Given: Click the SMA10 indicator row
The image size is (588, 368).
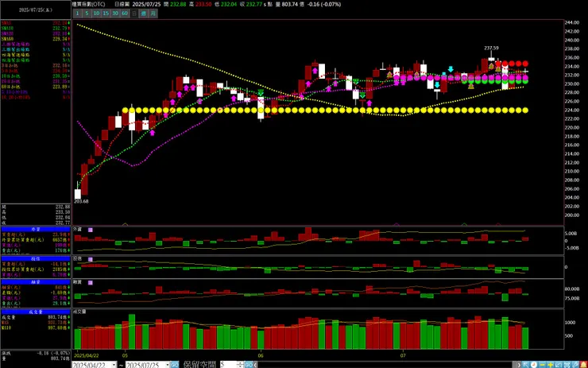Looking at the screenshot, I should pos(36,29).
